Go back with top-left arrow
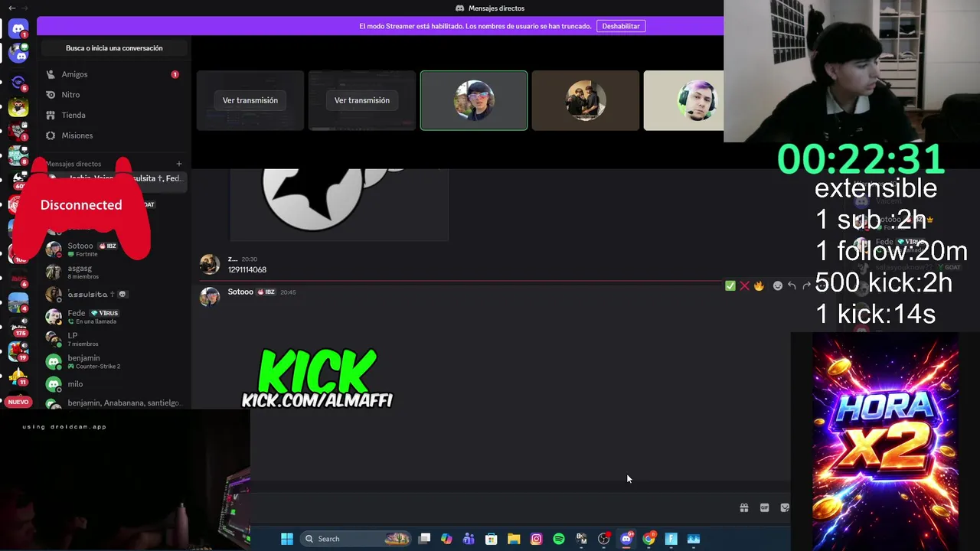Viewport: 980px width, 551px height. (11, 8)
